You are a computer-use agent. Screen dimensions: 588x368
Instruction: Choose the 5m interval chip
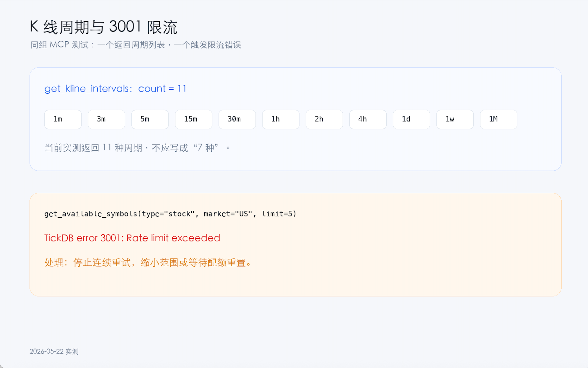click(x=150, y=119)
